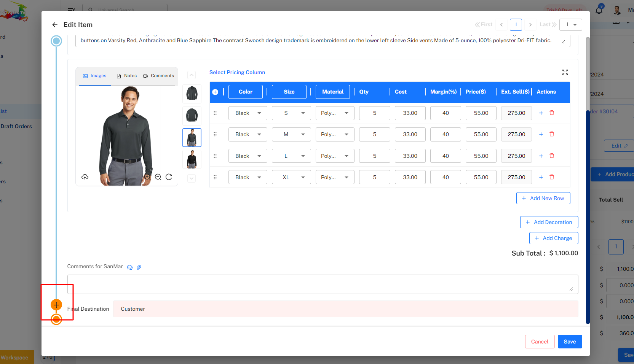This screenshot has width=634, height=364.
Task: Grab the drag handle of size L row
Action: pos(215,156)
